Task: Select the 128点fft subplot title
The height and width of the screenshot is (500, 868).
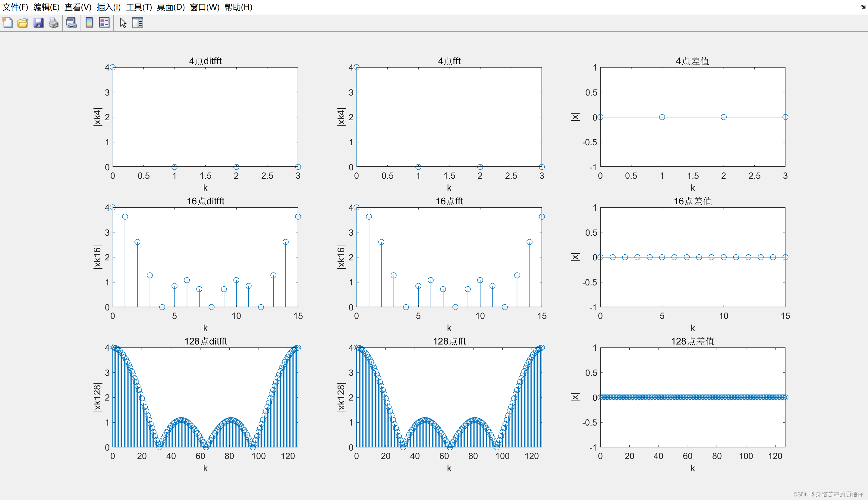Action: (449, 341)
